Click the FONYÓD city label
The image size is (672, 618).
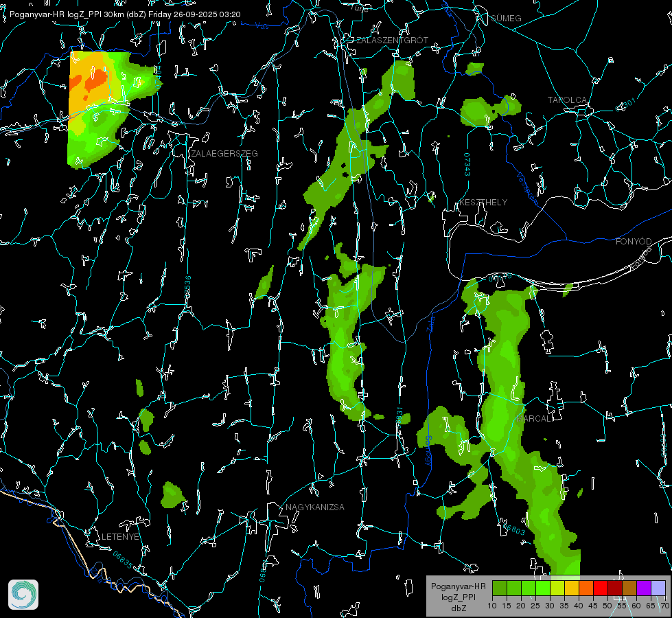click(634, 242)
